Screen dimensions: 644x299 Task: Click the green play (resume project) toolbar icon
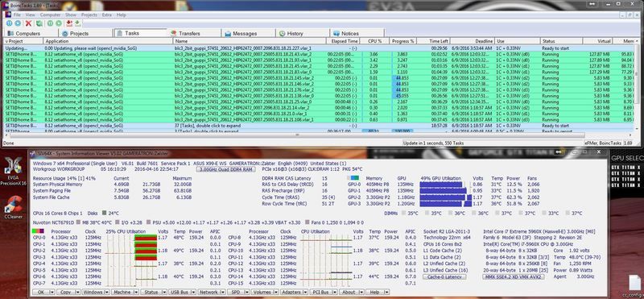coord(59,23)
